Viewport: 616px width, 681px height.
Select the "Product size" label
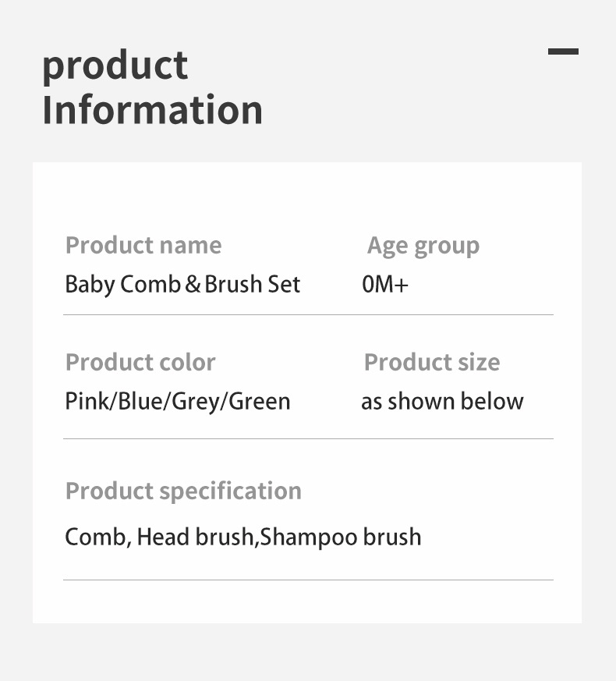pos(432,362)
